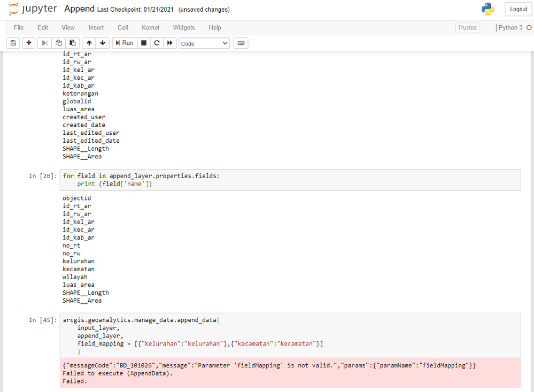This screenshot has width=534, height=392.
Task: Run the current cell
Action: 125,43
